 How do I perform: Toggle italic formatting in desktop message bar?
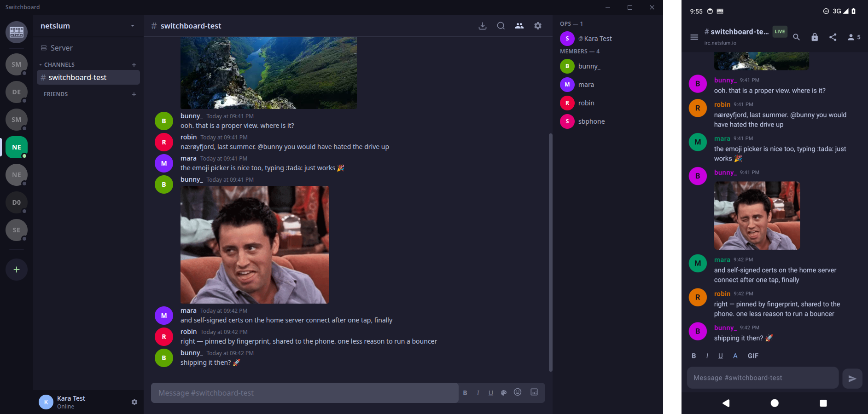(478, 393)
